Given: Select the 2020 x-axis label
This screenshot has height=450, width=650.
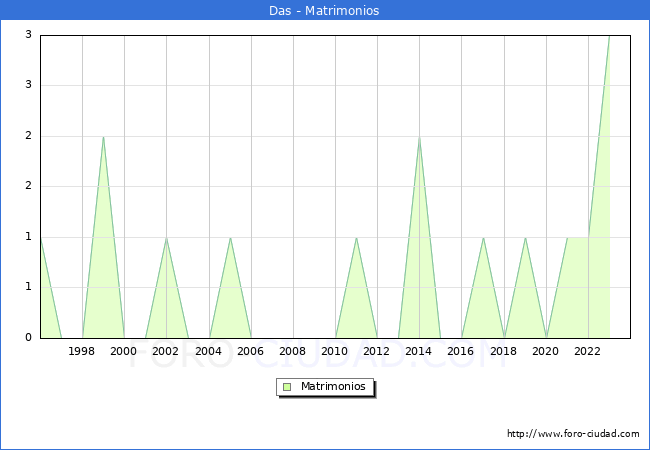Looking at the screenshot, I should (546, 351).
